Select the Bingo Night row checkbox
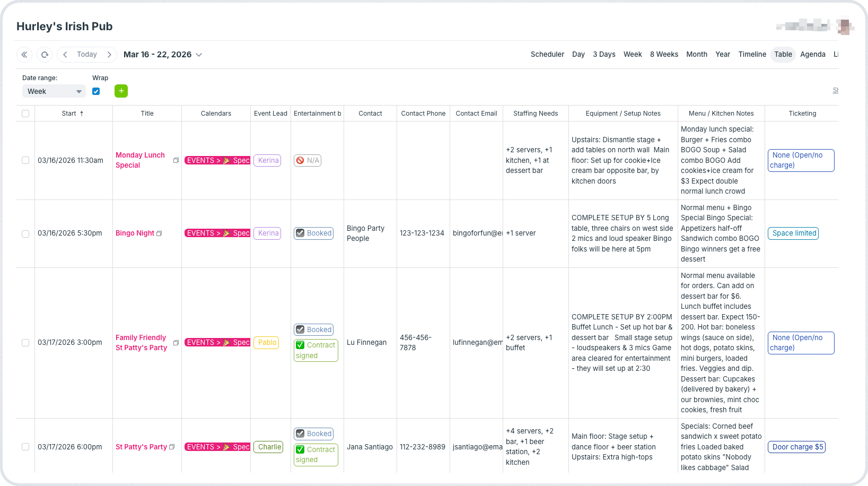868x486 pixels. [25, 233]
